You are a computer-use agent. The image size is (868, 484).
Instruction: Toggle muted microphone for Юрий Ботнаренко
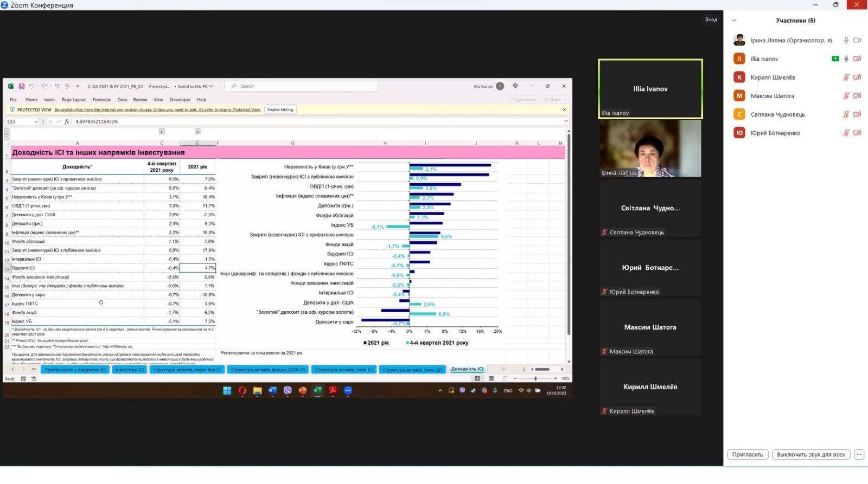pyautogui.click(x=846, y=133)
